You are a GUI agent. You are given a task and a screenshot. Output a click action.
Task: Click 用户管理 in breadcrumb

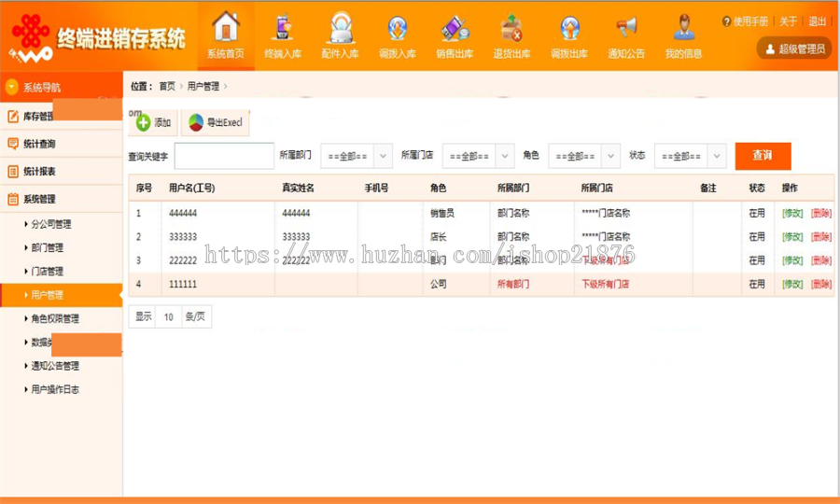click(203, 86)
